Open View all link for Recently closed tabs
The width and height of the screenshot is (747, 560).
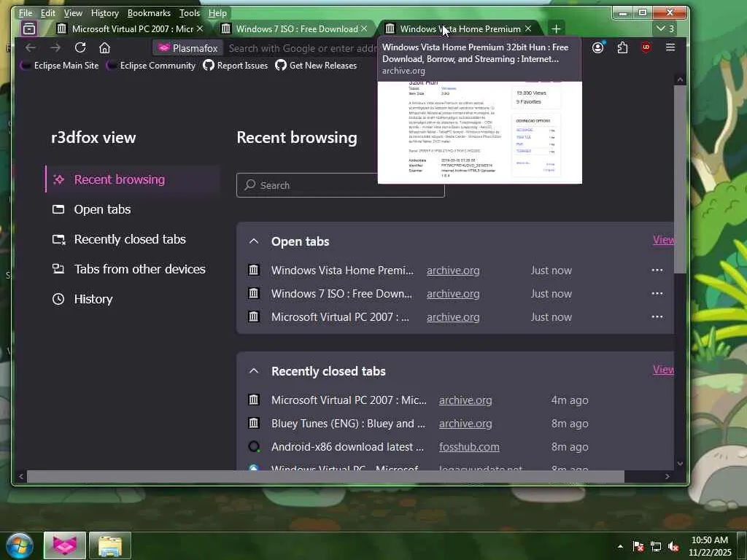663,369
